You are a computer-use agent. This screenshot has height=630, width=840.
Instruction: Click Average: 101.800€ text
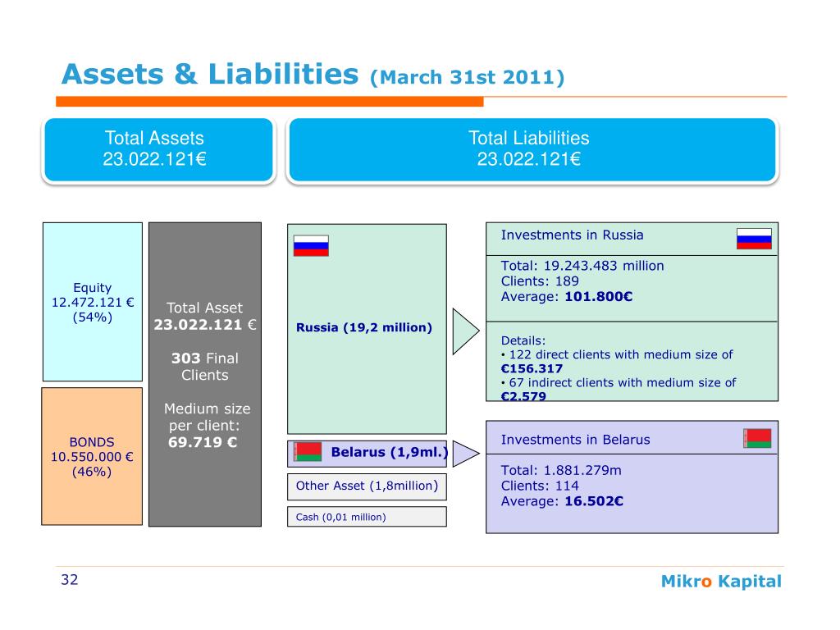[567, 297]
